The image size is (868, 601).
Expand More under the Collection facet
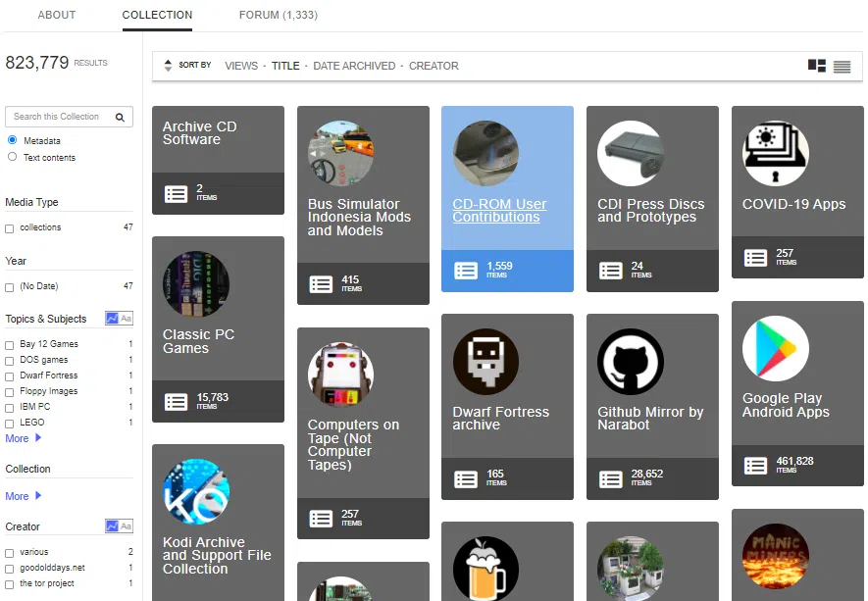(x=18, y=496)
